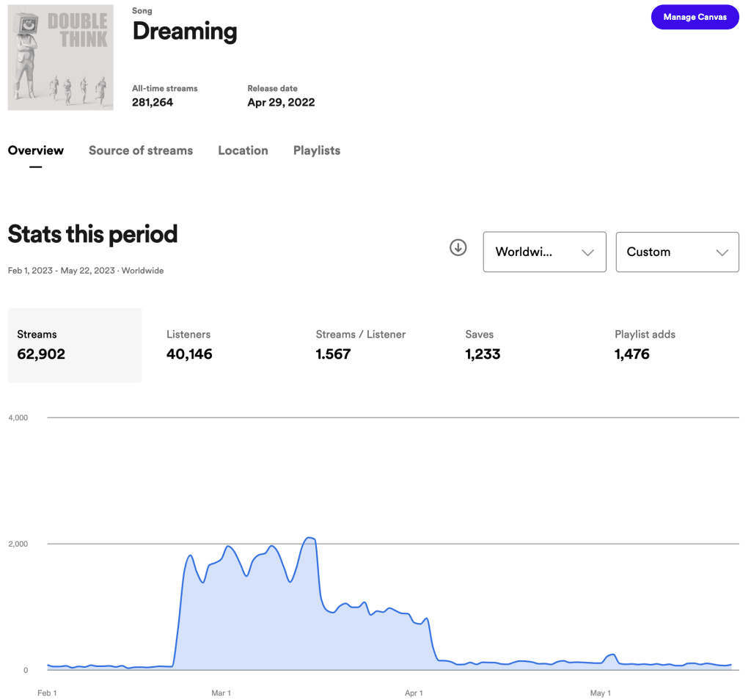This screenshot has width=751, height=700.
Task: Click the chart peak near mid-March
Action: [x=310, y=538]
